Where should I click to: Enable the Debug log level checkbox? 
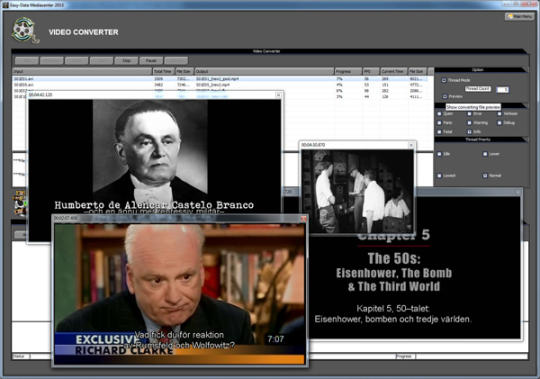(499, 123)
